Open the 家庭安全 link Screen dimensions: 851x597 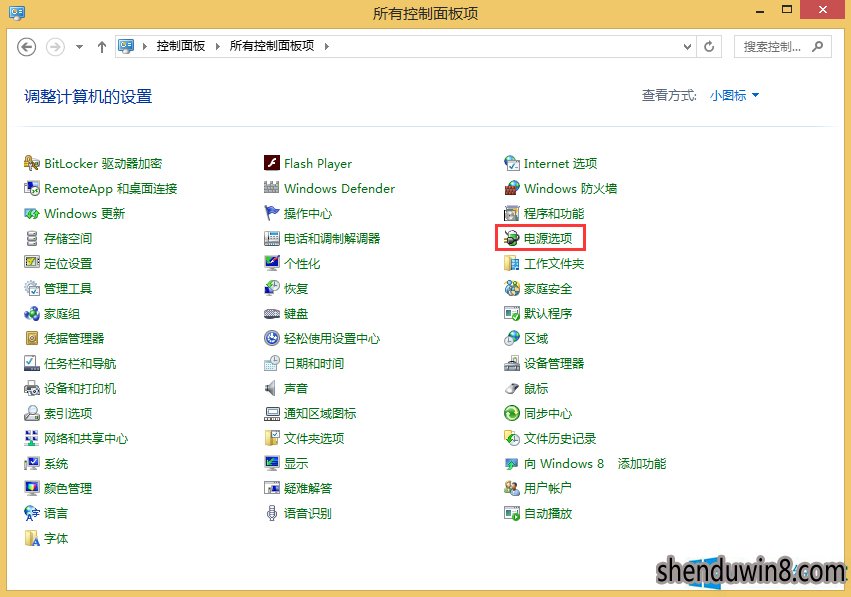coord(548,289)
